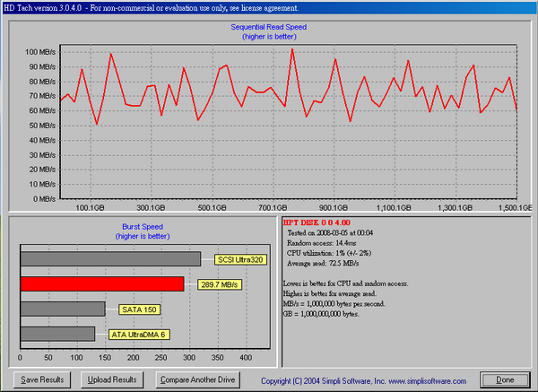Select the gray SATA 150 bar

[62, 309]
